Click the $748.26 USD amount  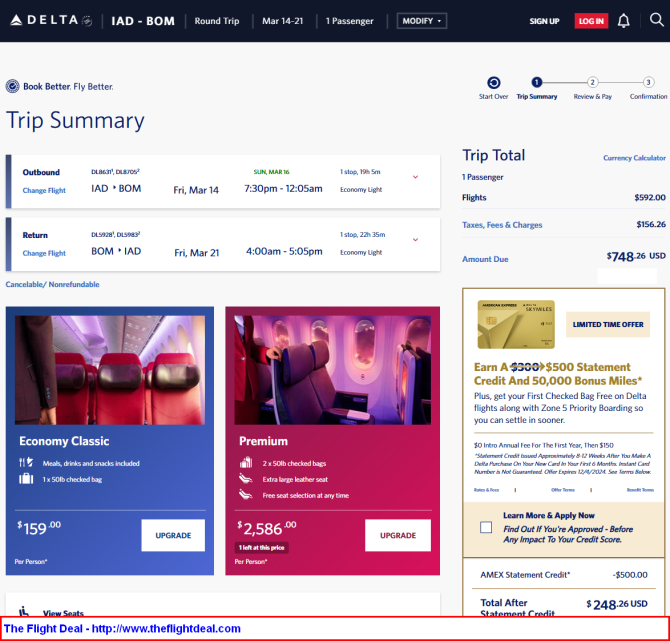(x=636, y=256)
